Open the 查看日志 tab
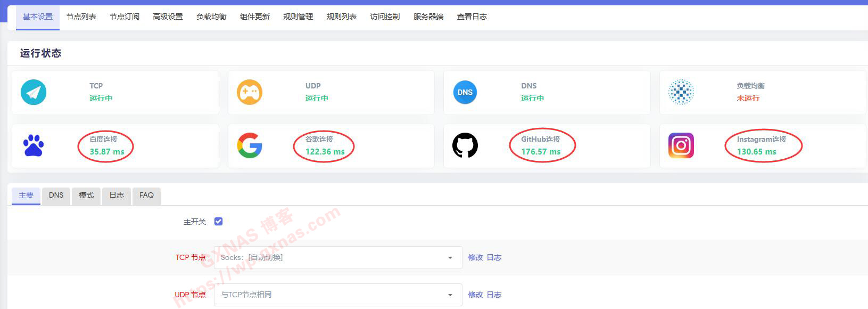The height and width of the screenshot is (309, 868). pos(472,17)
